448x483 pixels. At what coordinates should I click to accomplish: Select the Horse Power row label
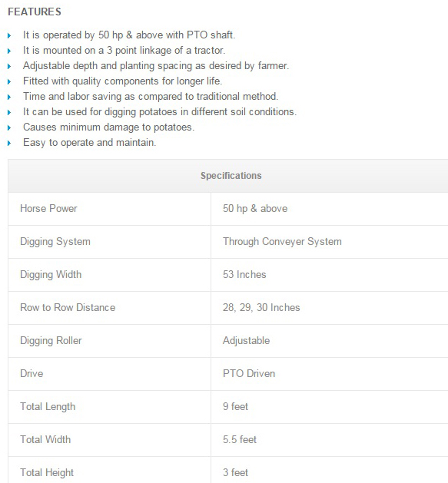pos(48,209)
